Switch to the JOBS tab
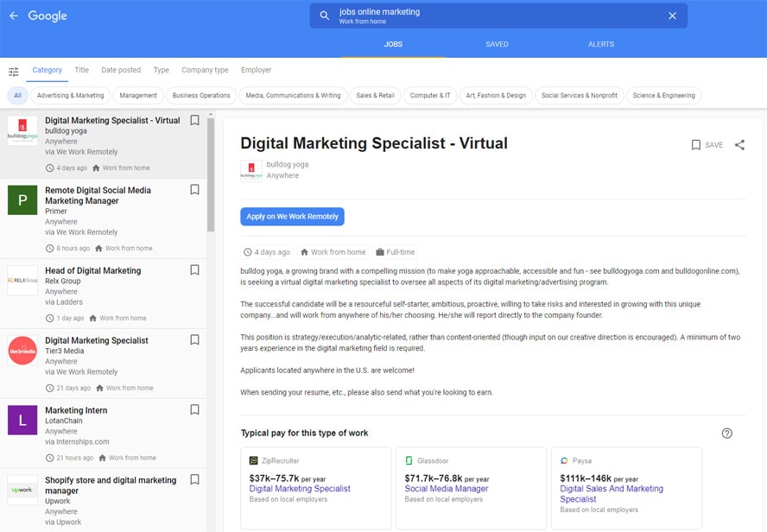This screenshot has width=767, height=532. click(x=393, y=44)
